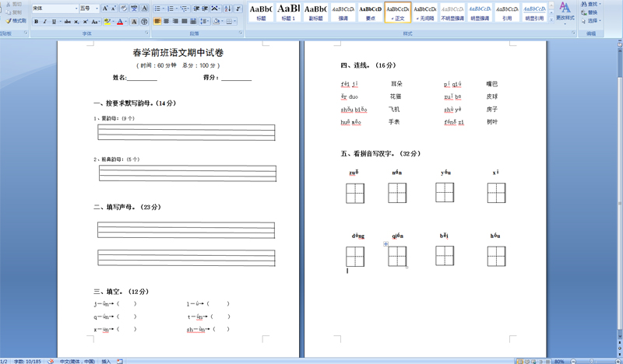Viewport: 623px width, 364px height.
Task: Insert an enclosed character
Action: (144, 22)
